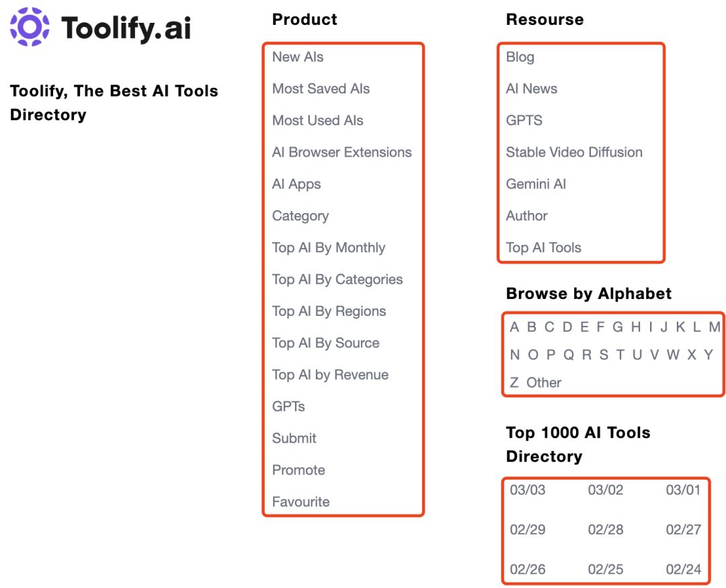The height and width of the screenshot is (588, 726).
Task: Open the 02/24 directory date
Action: (x=684, y=569)
